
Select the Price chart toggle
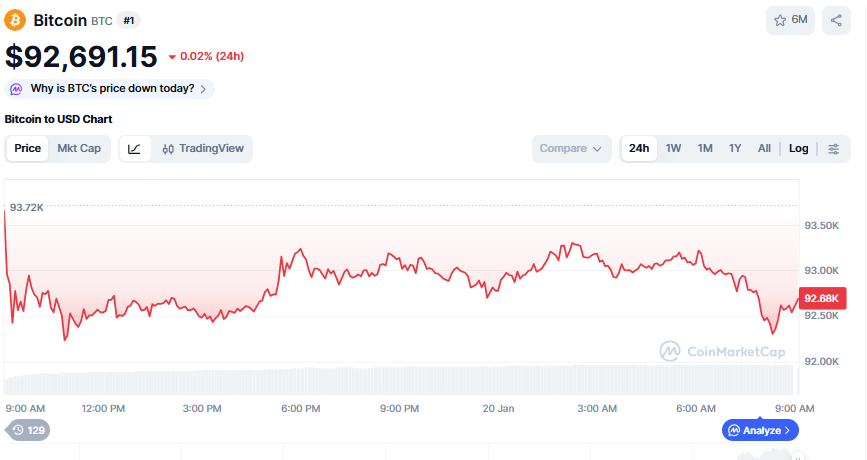[x=28, y=149]
